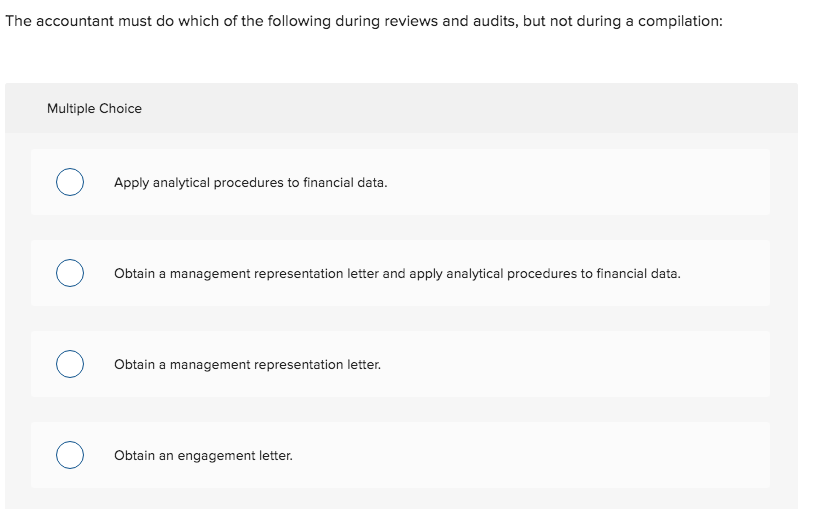Click the 'Obtain an engagement letter.' answer text
The width and height of the screenshot is (821, 509).
203,456
